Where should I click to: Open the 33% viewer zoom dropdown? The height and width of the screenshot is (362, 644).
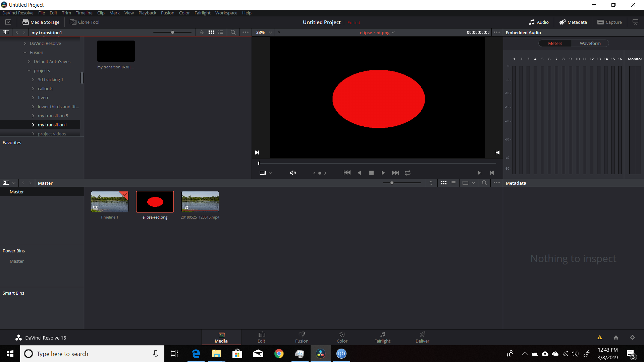pyautogui.click(x=264, y=33)
